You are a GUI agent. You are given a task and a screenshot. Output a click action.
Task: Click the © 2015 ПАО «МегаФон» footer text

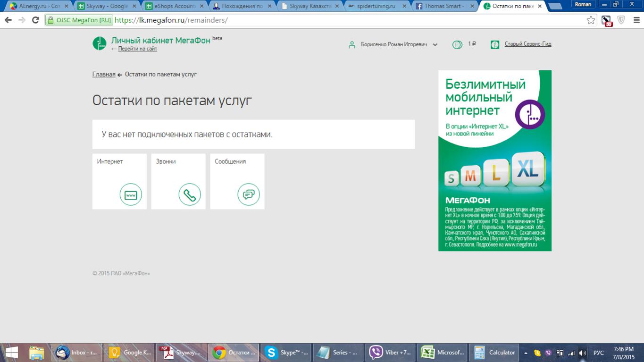coord(121,273)
